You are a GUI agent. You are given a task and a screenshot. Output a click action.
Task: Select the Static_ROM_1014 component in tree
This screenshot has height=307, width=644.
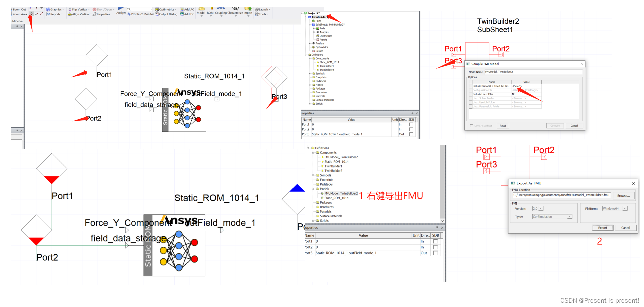[329, 62]
